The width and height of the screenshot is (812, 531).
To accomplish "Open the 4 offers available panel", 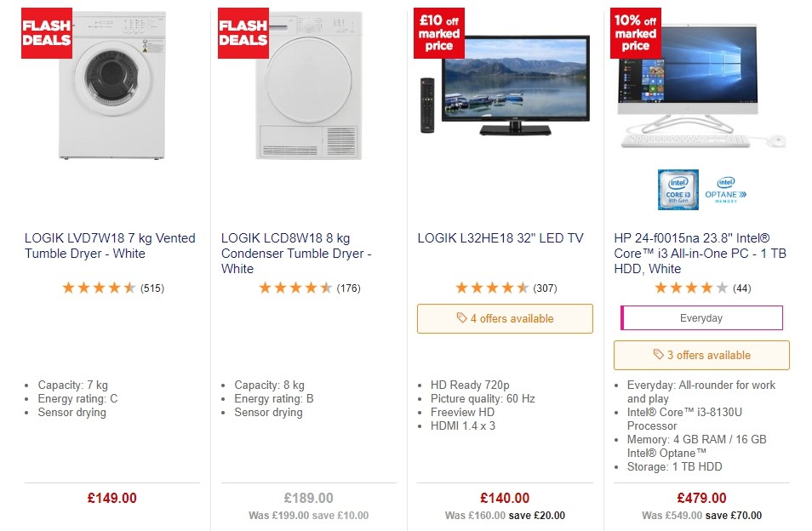I will pyautogui.click(x=505, y=318).
